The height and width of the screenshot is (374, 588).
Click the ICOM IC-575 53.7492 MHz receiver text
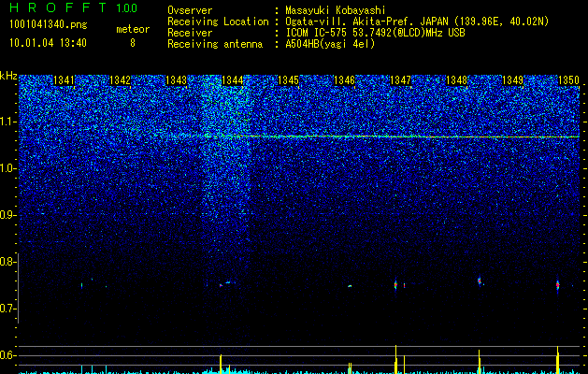(x=375, y=33)
